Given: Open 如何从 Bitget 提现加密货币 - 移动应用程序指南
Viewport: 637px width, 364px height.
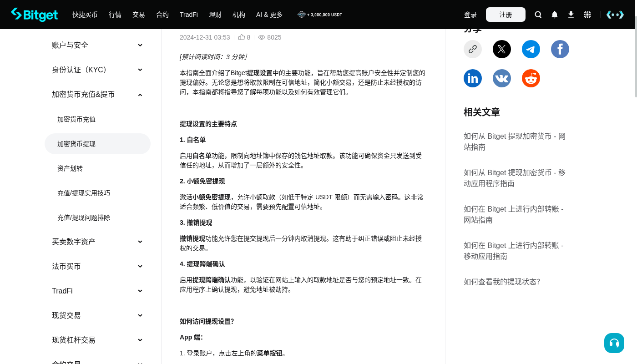Looking at the screenshot, I should 515,178.
